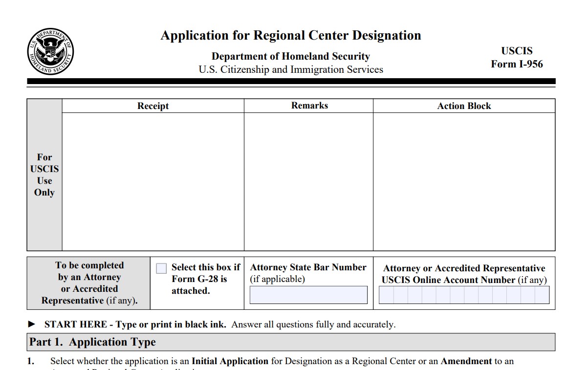This screenshot has height=370, width=588.
Task: Click the To be completed by an Attorney label
Action: pos(89,283)
